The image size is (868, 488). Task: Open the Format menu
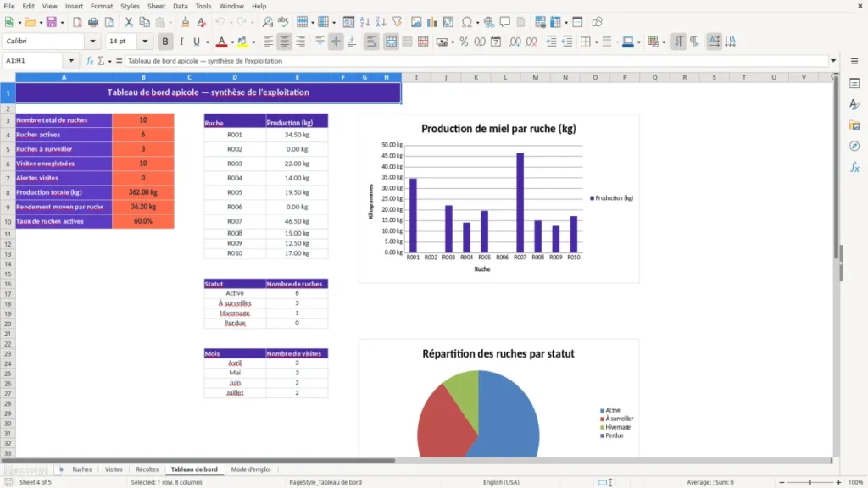click(x=102, y=6)
